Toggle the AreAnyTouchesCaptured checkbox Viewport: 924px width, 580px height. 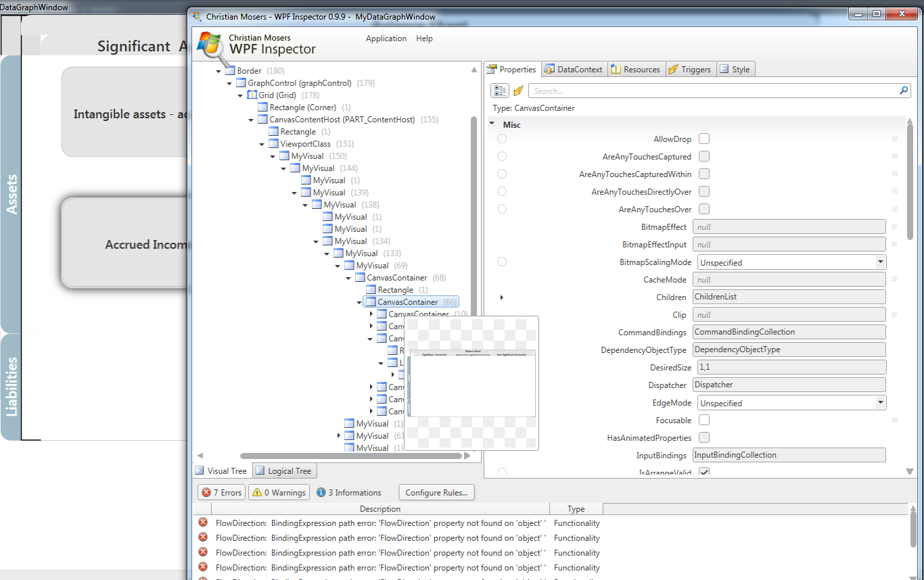704,156
